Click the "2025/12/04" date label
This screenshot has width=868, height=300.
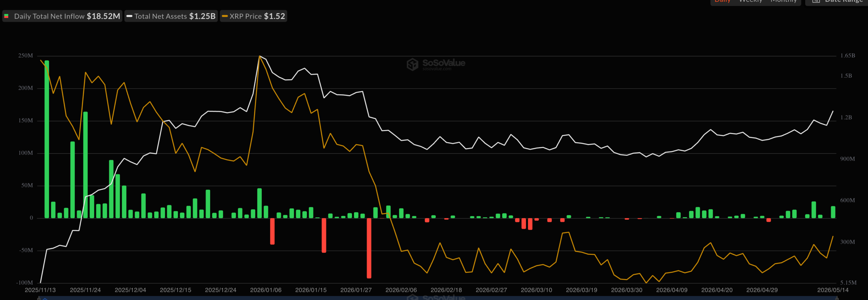131,290
